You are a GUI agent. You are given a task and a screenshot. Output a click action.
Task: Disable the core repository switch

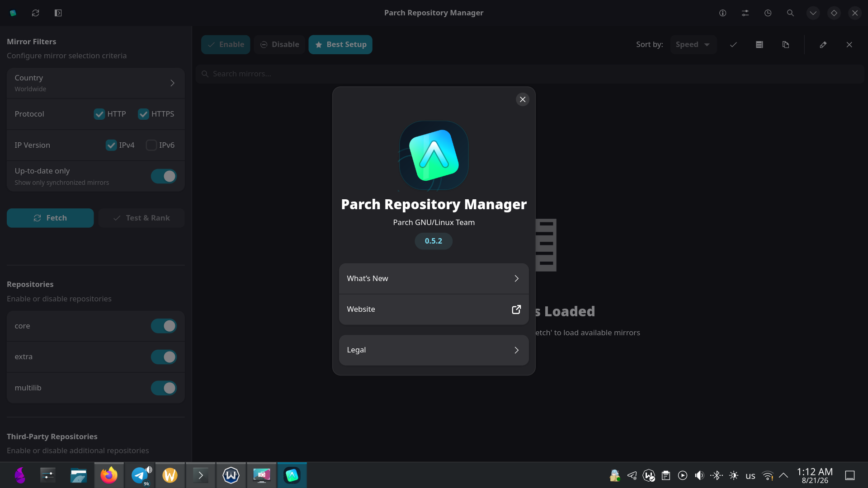[164, 326]
